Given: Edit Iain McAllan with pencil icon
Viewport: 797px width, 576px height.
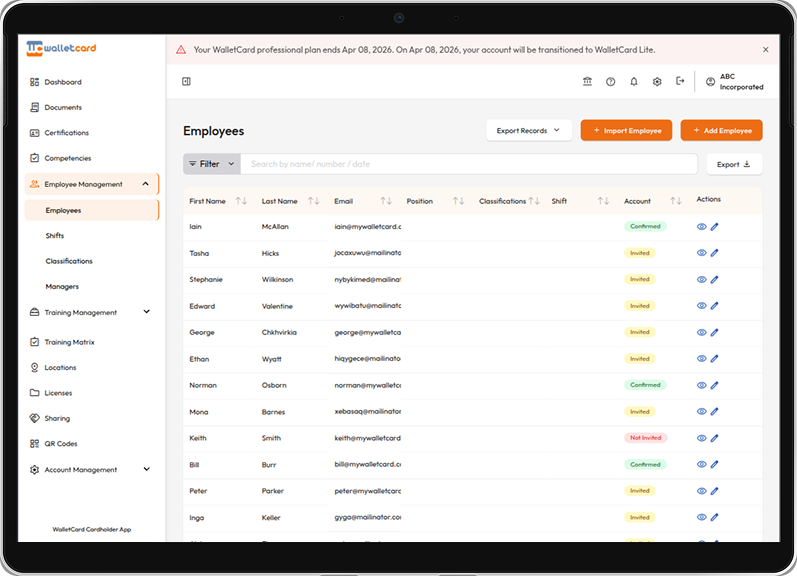Looking at the screenshot, I should pyautogui.click(x=714, y=227).
